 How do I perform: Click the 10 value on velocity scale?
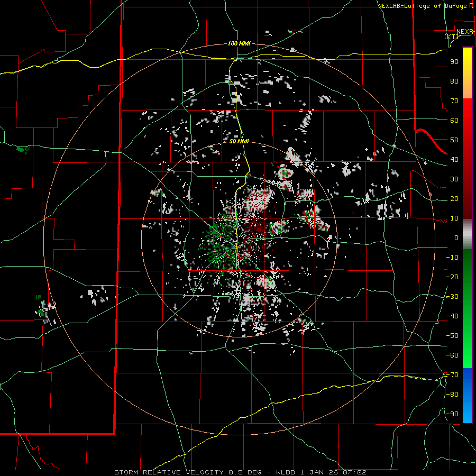coord(454,218)
